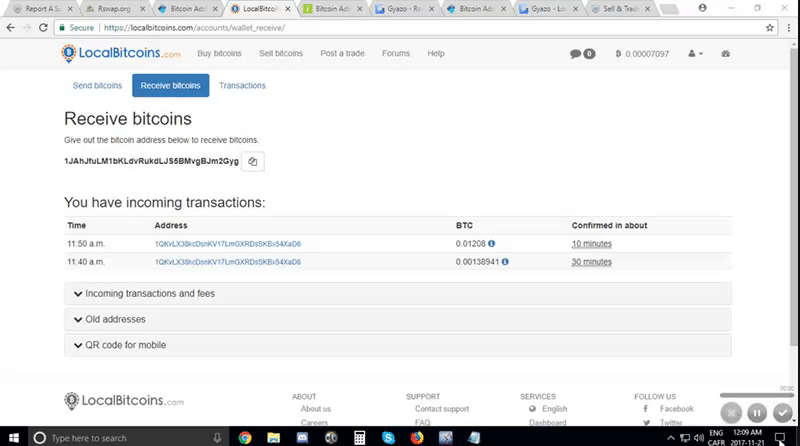Click Cortana microphone icon
The height and width of the screenshot is (446, 800).
click(x=217, y=438)
